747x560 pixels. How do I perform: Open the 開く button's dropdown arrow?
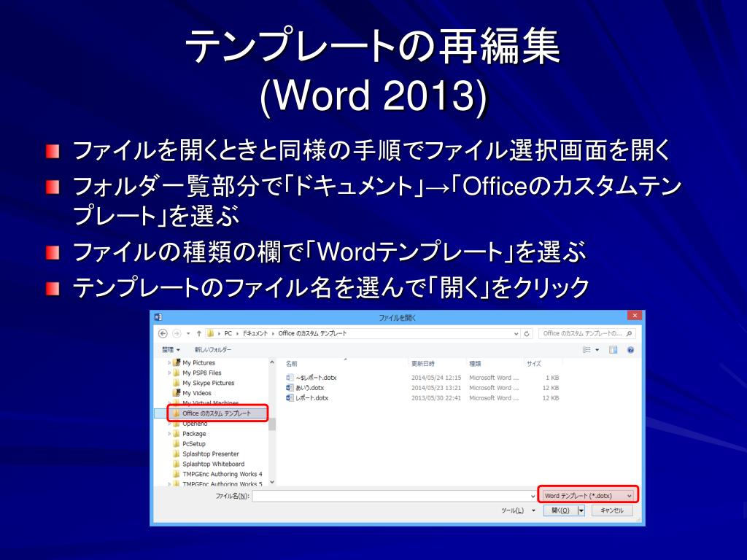point(581,510)
